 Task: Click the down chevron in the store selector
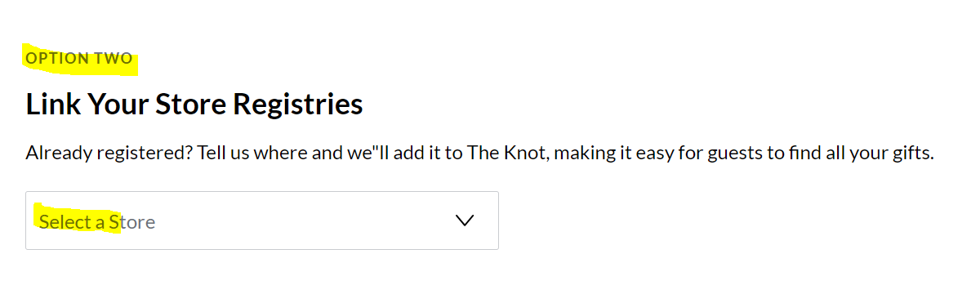(x=464, y=220)
